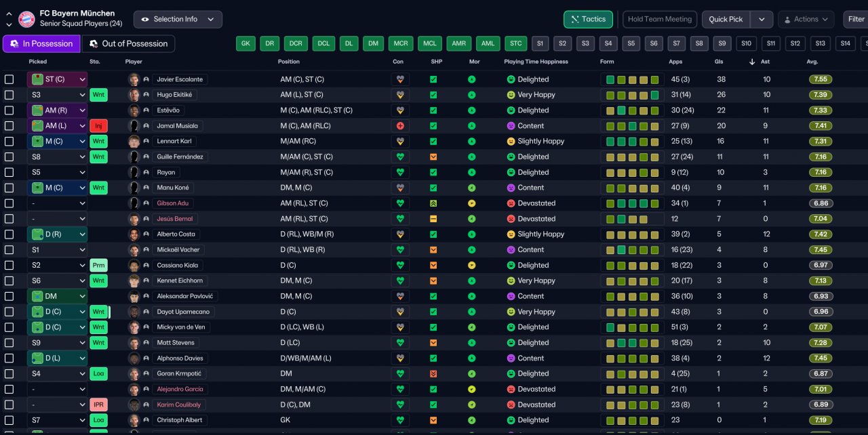Click Hugo Ekitiké's condition heart icon
The width and height of the screenshot is (868, 435).
pyautogui.click(x=401, y=95)
